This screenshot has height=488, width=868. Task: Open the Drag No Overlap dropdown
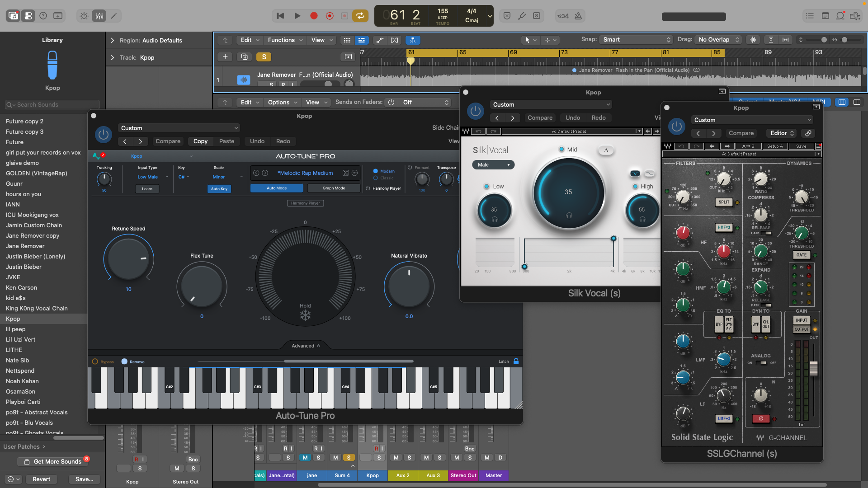coord(718,40)
